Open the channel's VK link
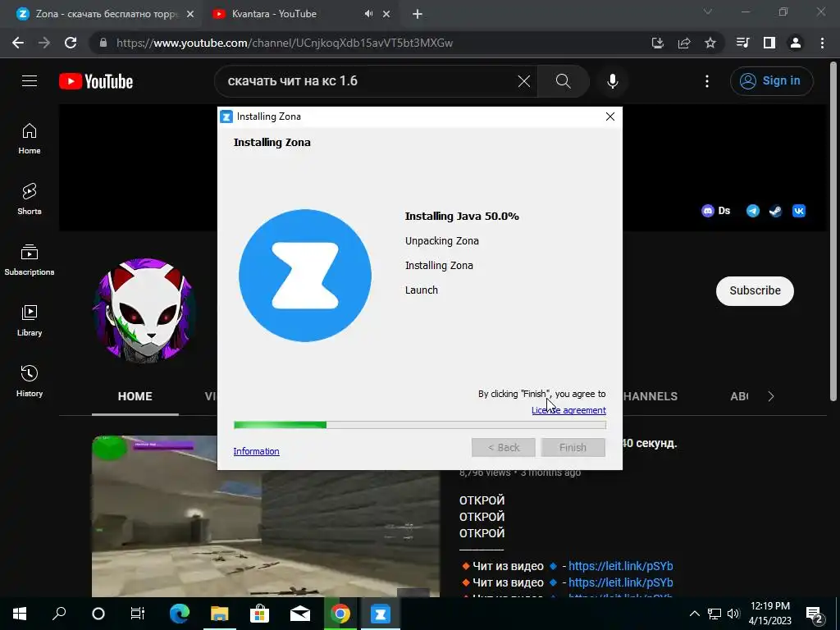The width and height of the screenshot is (840, 630). [799, 211]
